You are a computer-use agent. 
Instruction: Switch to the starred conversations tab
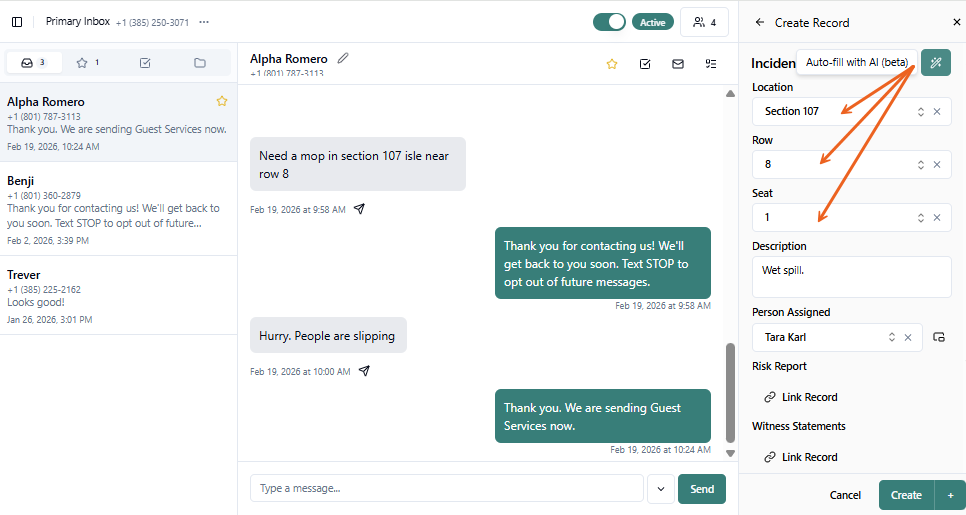pos(88,63)
